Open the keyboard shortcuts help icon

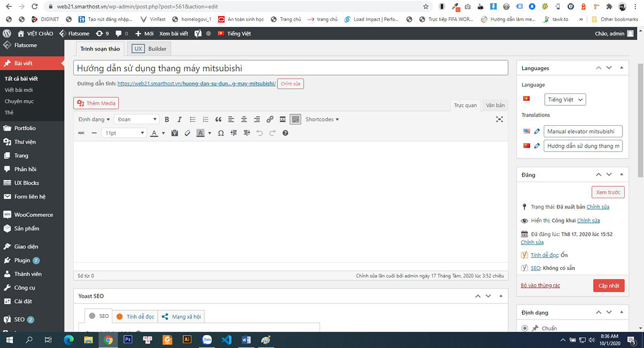[x=286, y=133]
